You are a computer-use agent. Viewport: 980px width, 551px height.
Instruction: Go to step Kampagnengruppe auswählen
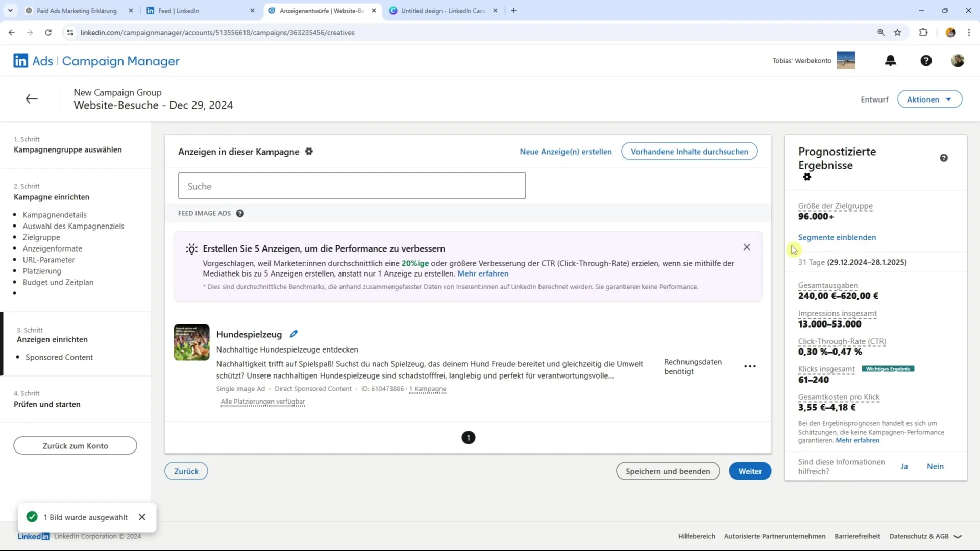coord(68,149)
